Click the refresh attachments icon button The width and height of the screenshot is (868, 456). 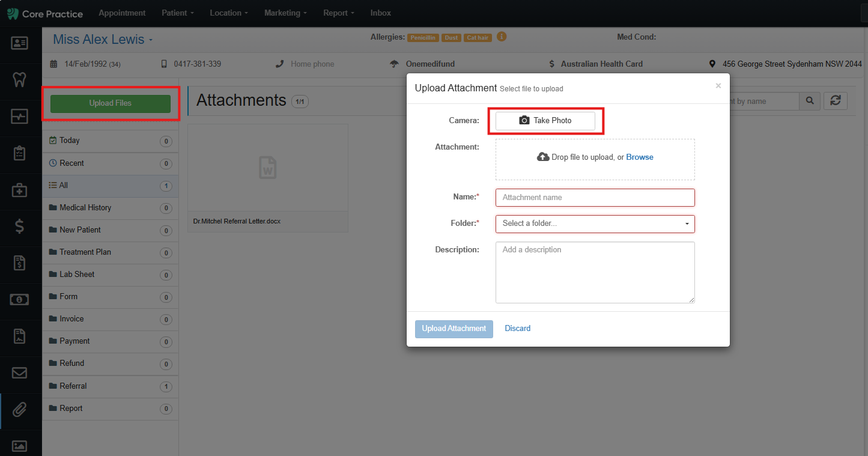pyautogui.click(x=835, y=101)
